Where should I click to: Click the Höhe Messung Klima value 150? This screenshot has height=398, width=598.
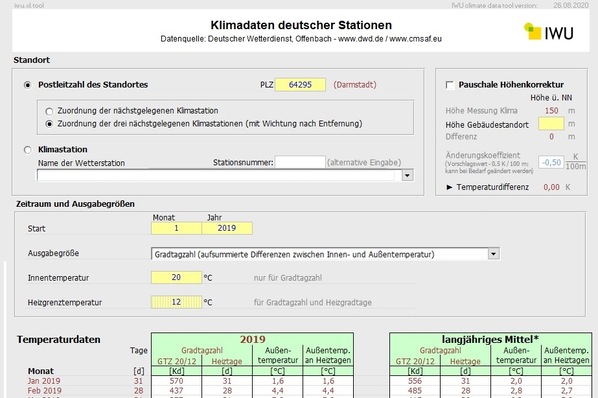(551, 111)
